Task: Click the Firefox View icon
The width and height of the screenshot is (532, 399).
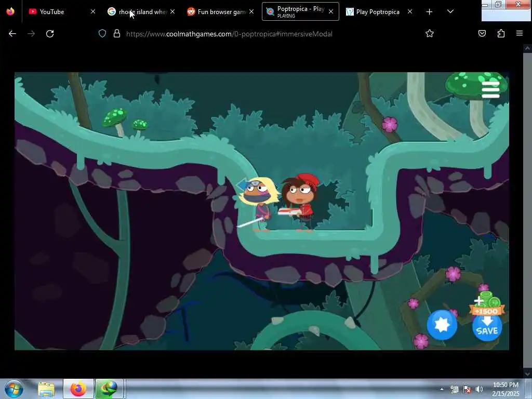Action: tap(10, 11)
